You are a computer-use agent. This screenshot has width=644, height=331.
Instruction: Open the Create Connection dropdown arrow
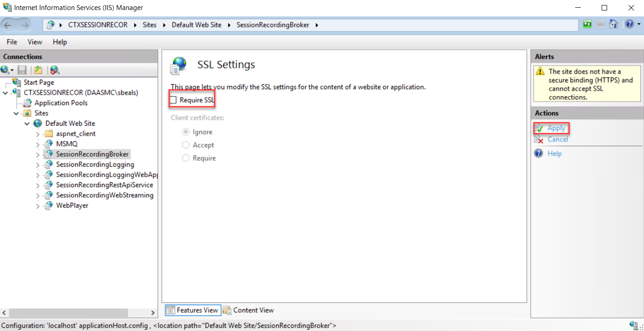(12, 70)
